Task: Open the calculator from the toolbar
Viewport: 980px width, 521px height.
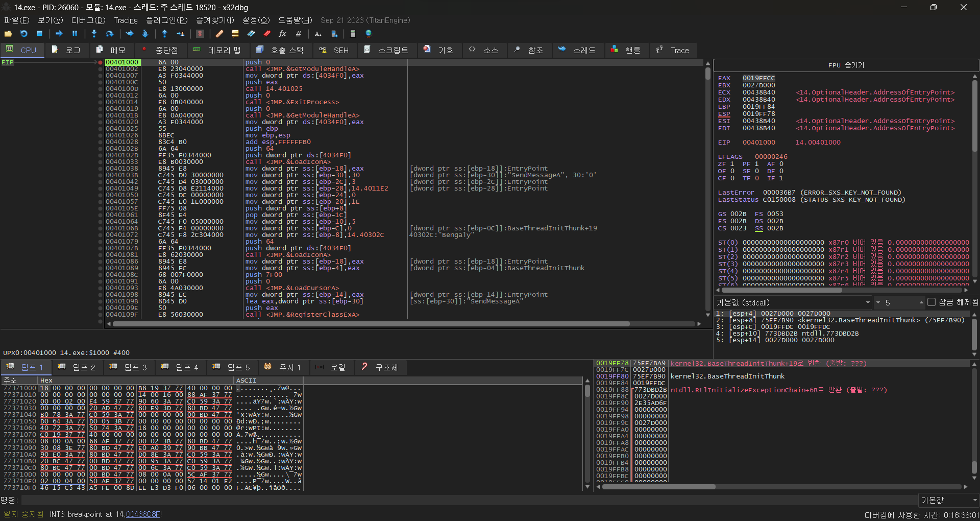Action: (x=353, y=34)
